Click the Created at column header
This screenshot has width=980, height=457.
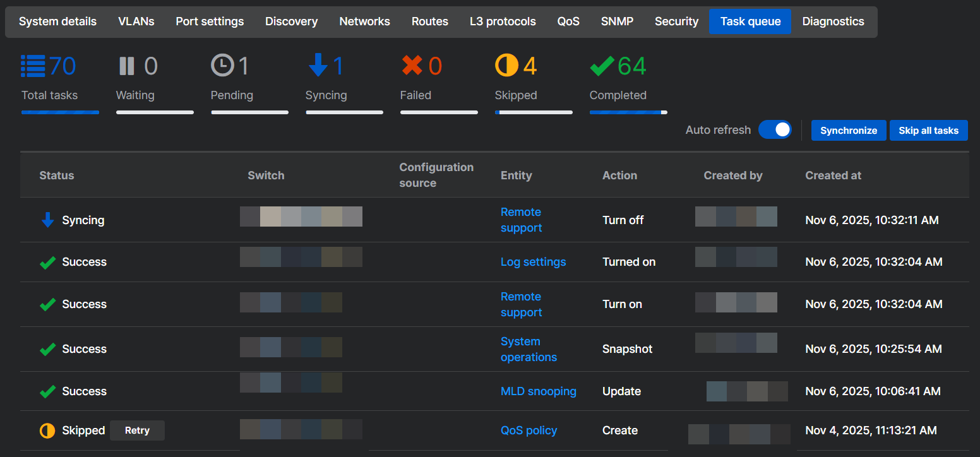(833, 175)
